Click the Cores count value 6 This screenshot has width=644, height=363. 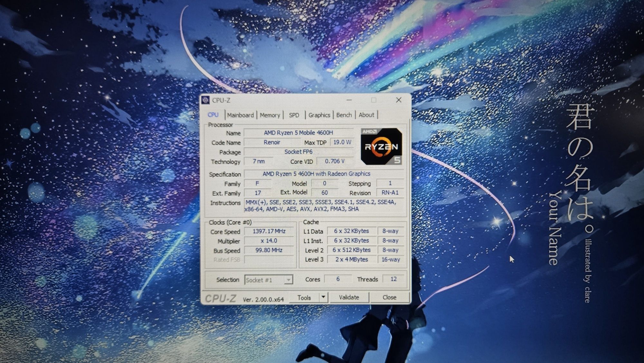(338, 279)
